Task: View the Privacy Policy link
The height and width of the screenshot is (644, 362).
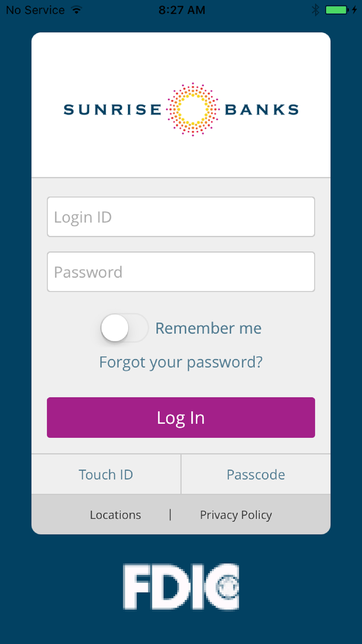Action: tap(236, 515)
